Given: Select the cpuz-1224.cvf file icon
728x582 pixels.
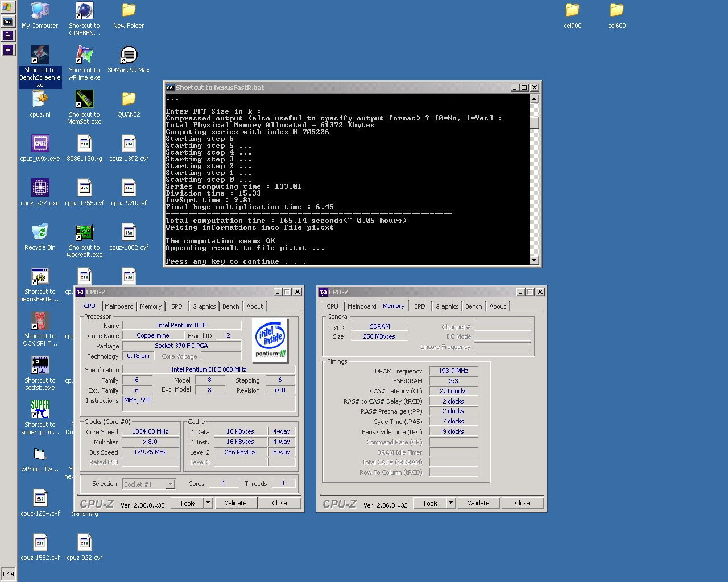Looking at the screenshot, I should (x=40, y=504).
